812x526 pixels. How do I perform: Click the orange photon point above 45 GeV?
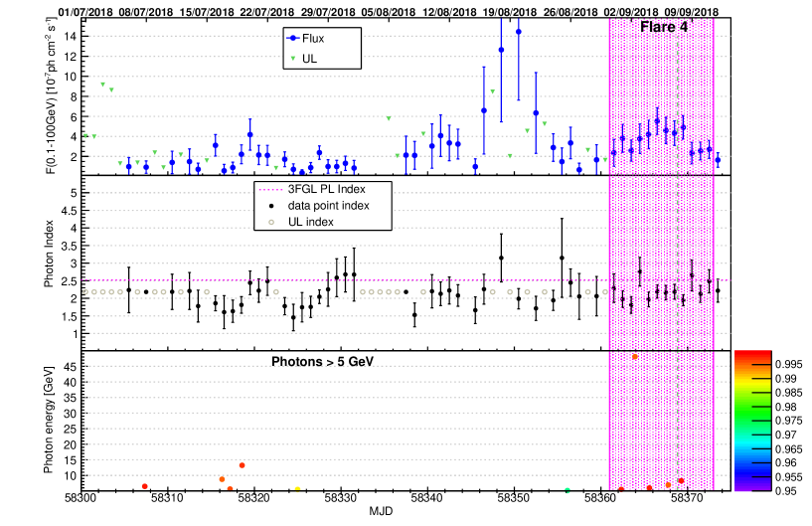point(635,357)
